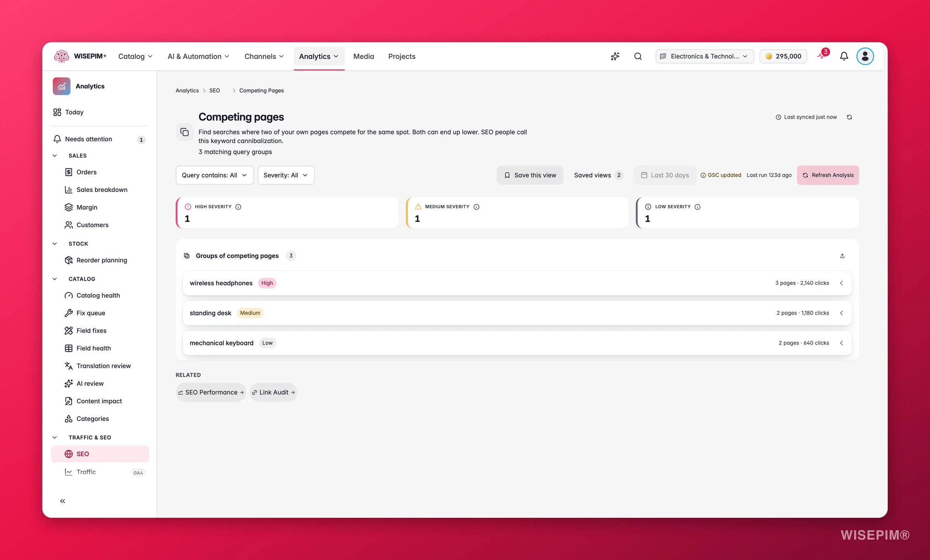Collapse the sidebar with double chevron icon
This screenshot has width=930, height=560.
[62, 501]
